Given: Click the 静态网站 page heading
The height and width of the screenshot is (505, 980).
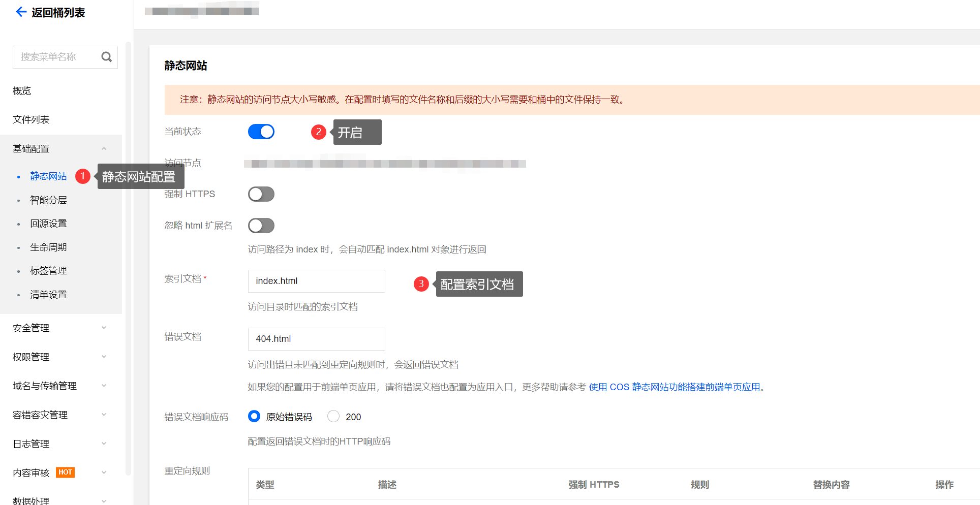Looking at the screenshot, I should pos(186,66).
